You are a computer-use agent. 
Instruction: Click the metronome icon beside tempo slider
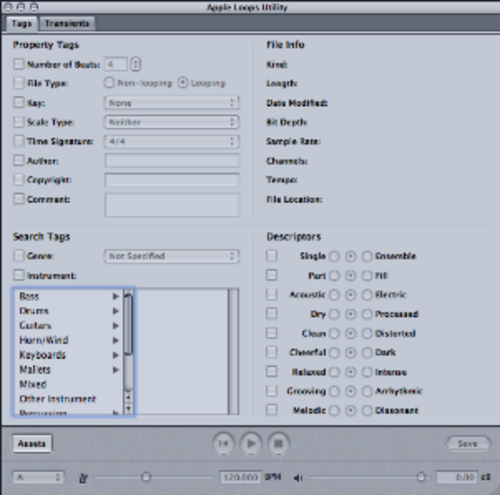[83, 478]
